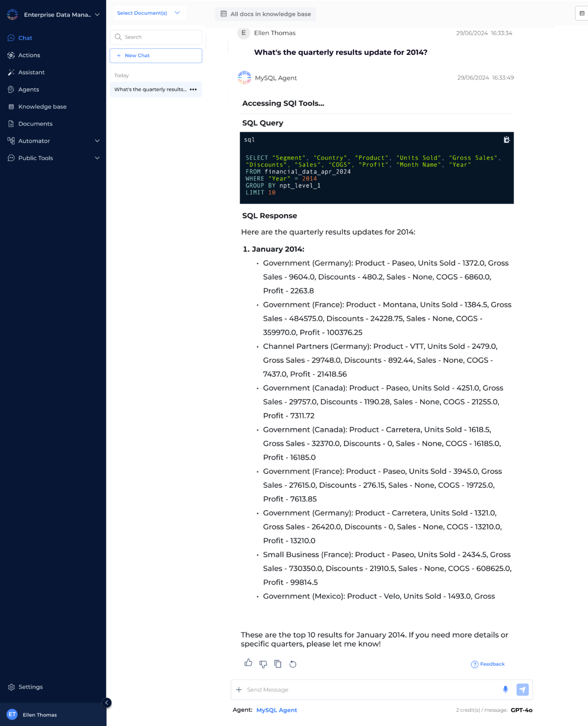Click the plus attachment icon in message box
Viewport: 588px width, 726px height.
(239, 690)
